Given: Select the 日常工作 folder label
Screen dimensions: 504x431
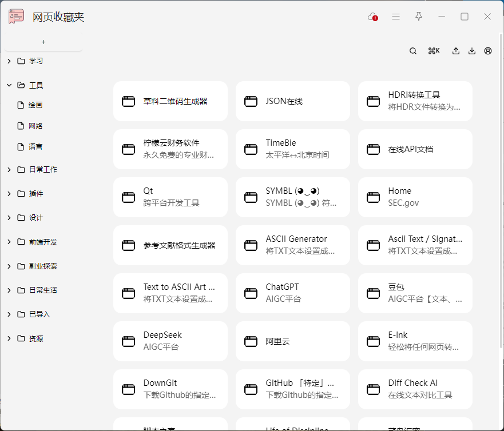Looking at the screenshot, I should coord(43,170).
